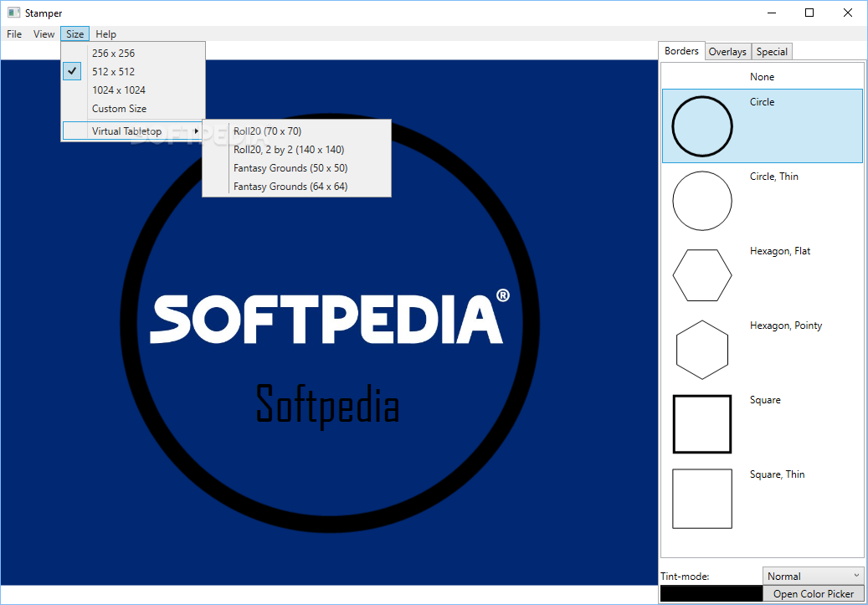This screenshot has height=605, width=868.
Task: Switch to the Overlays tab
Action: (727, 52)
